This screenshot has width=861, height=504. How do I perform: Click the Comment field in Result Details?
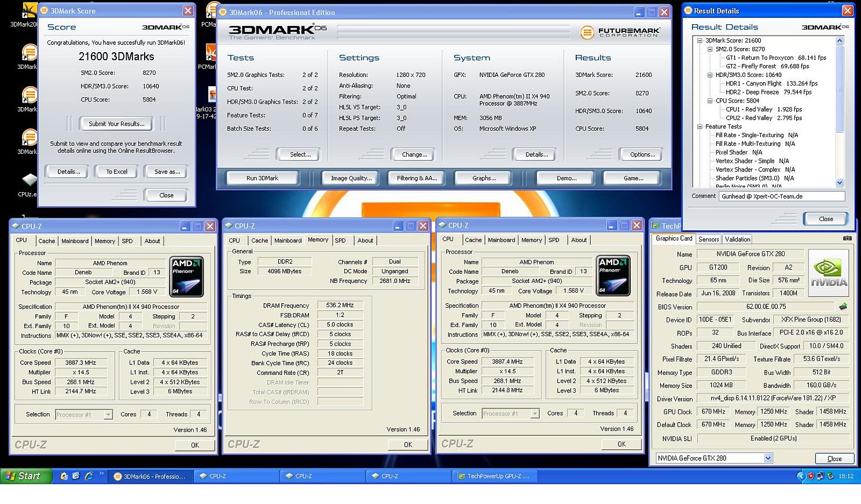click(x=782, y=196)
